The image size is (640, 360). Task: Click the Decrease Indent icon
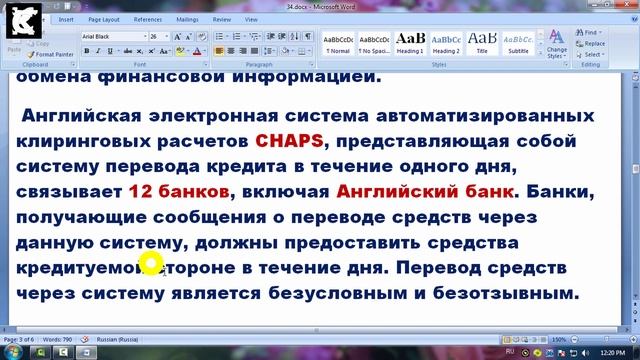(x=270, y=37)
